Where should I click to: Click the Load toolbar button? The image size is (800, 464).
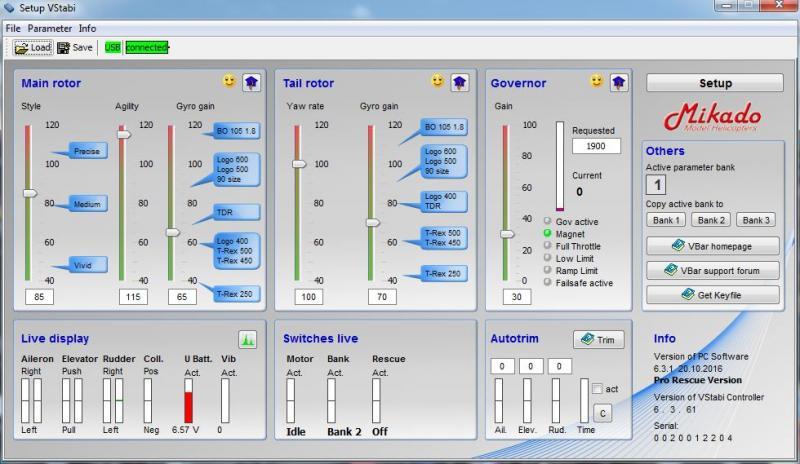[x=33, y=47]
